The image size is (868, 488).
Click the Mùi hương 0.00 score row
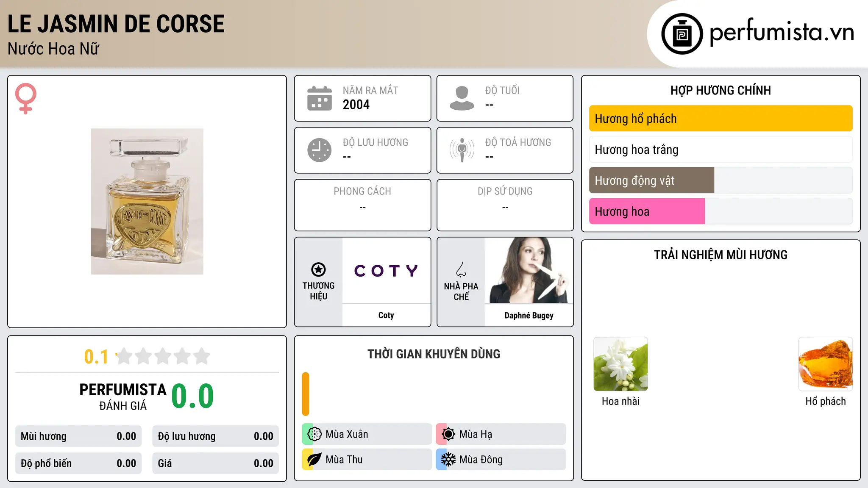pos(78,436)
